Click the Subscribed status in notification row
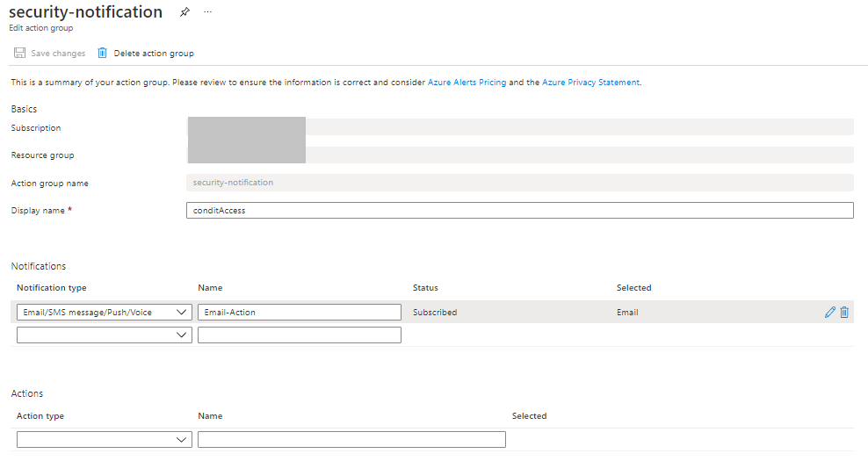Screen dimensions: 868x461 click(x=435, y=313)
